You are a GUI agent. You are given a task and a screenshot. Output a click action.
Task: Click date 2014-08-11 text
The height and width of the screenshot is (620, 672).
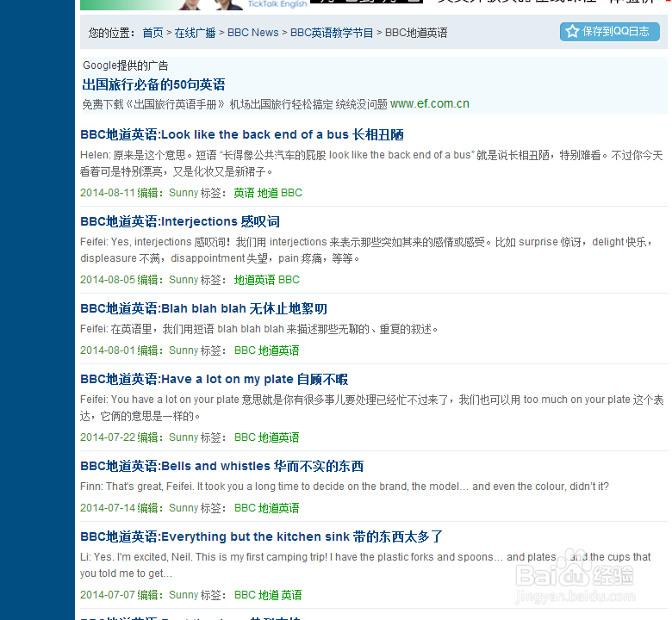coord(108,193)
